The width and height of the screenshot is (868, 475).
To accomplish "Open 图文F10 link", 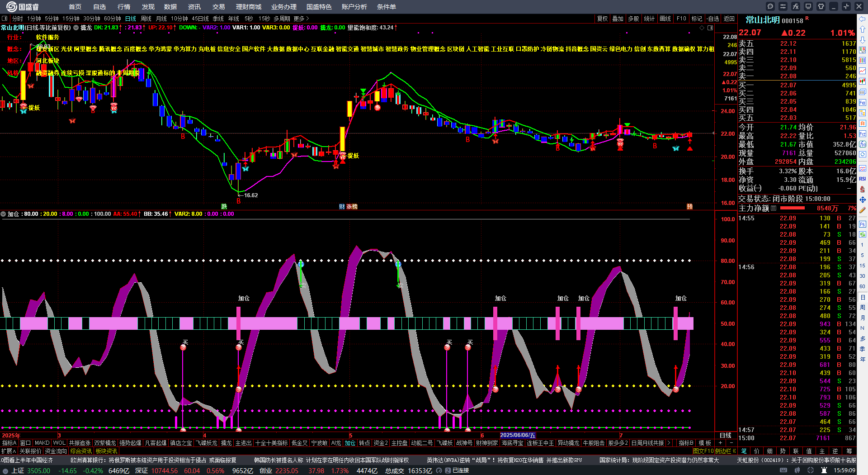I will [703, 451].
